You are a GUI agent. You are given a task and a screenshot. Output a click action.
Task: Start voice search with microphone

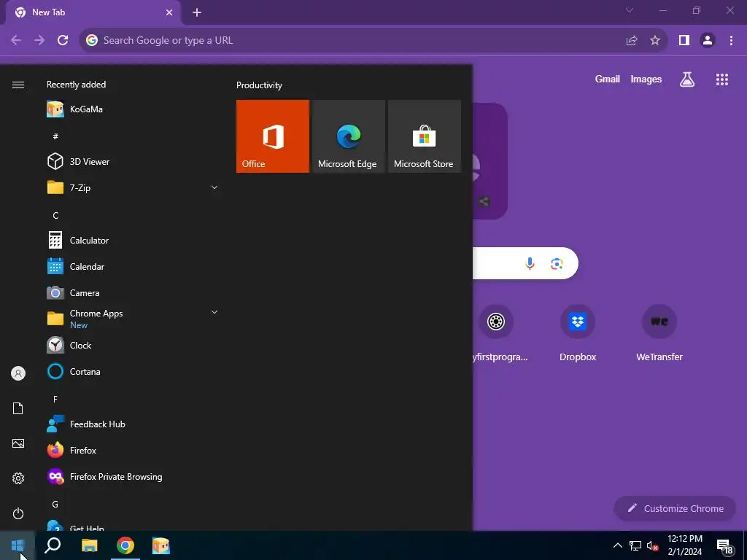click(x=530, y=263)
